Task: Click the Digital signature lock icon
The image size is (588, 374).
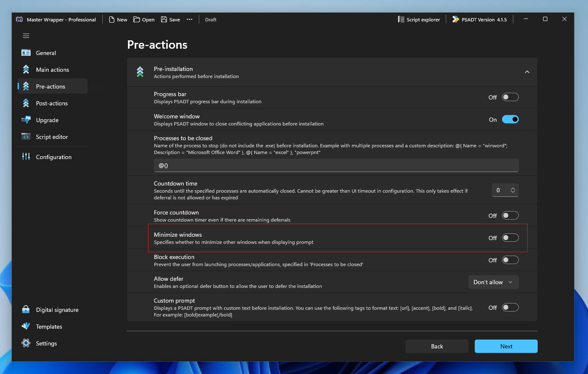Action: pyautogui.click(x=26, y=309)
